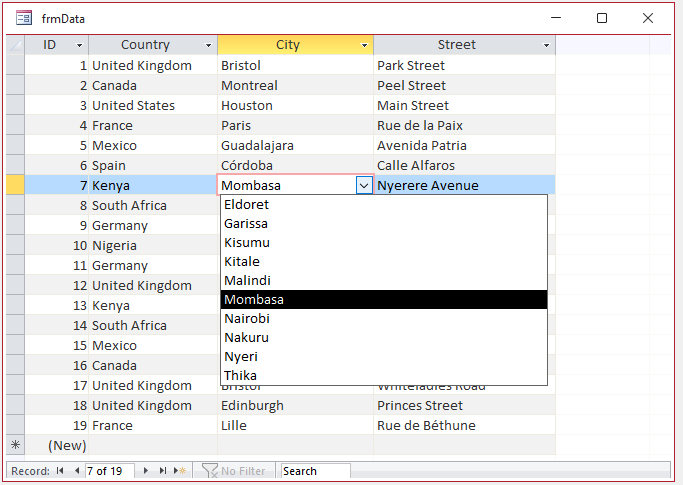Jump to last record button
The image size is (683, 485).
(x=162, y=471)
